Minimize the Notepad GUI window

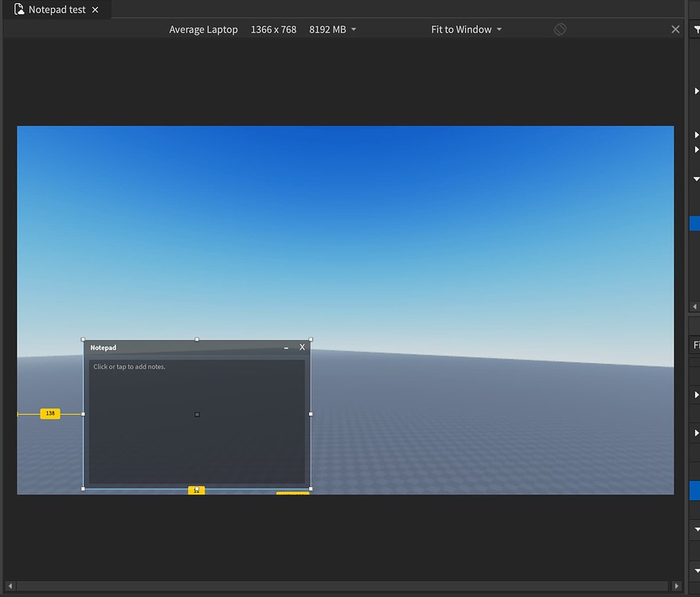coord(286,348)
